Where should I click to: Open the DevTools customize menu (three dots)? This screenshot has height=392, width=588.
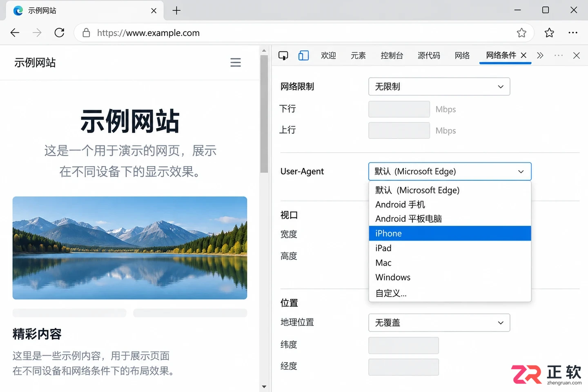click(559, 56)
